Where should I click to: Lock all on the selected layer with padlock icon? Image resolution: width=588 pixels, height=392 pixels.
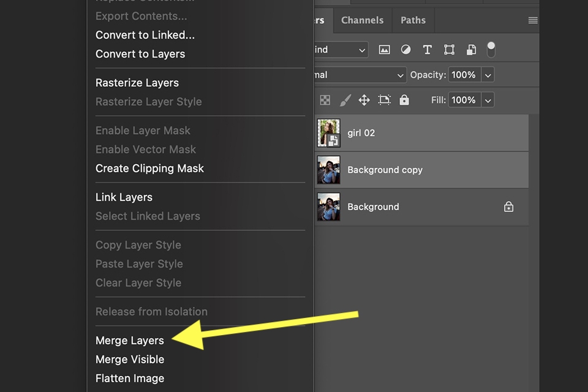pyautogui.click(x=404, y=100)
